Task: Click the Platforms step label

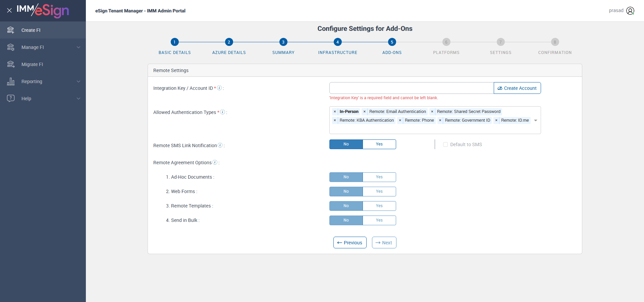Action: pos(446,53)
